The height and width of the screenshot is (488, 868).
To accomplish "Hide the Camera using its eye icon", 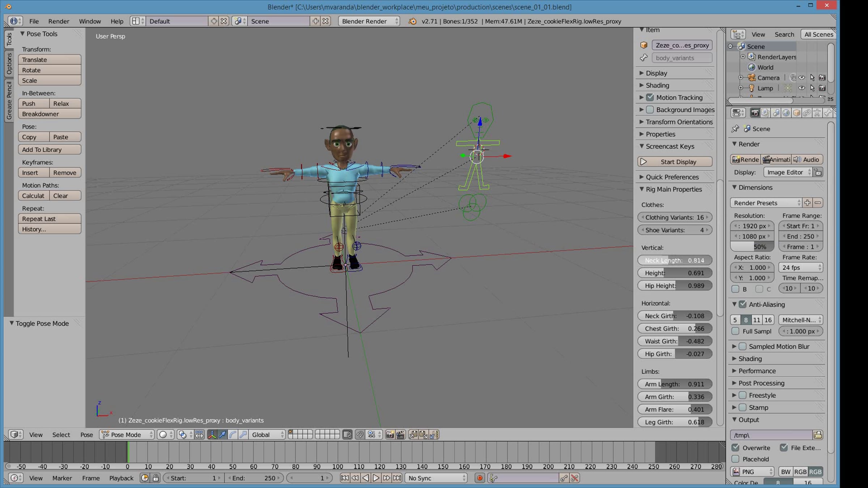I will [x=801, y=78].
